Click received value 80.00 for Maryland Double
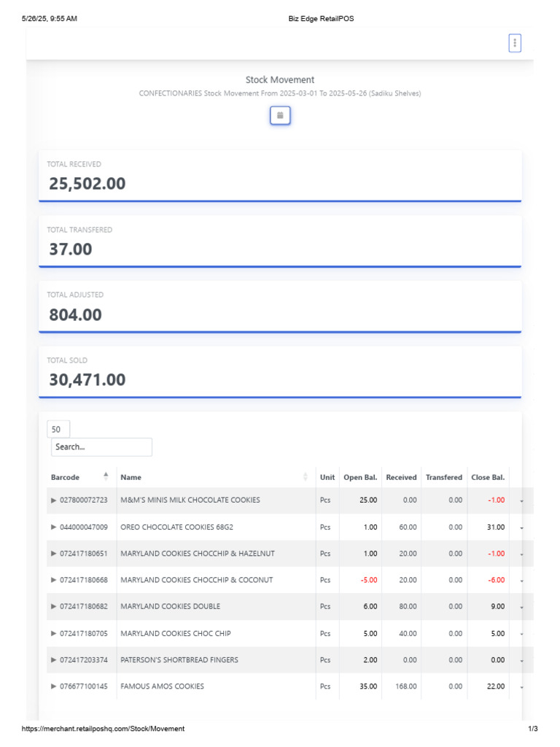The height and width of the screenshot is (747, 560). (x=408, y=606)
